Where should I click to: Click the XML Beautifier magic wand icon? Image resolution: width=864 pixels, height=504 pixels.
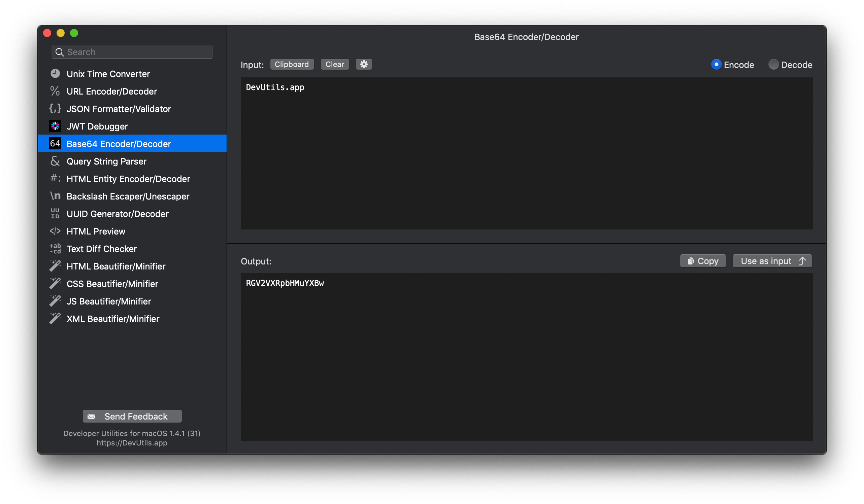[x=55, y=318]
